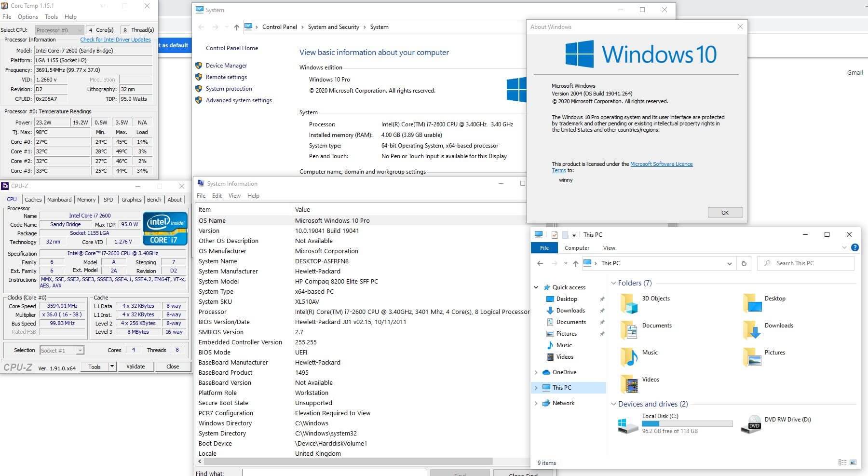Click the Properties quick access toolbar icon

click(555, 235)
